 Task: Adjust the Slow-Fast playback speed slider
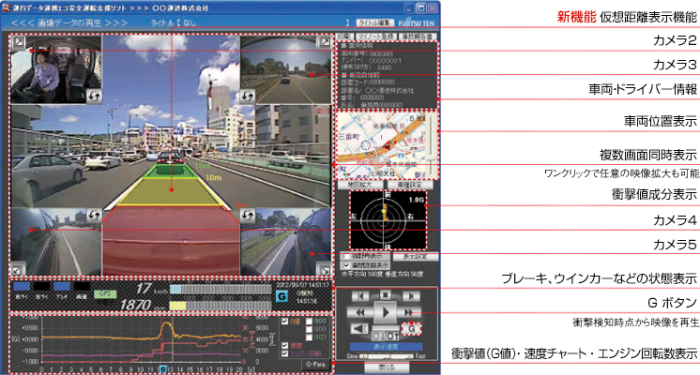click(386, 356)
